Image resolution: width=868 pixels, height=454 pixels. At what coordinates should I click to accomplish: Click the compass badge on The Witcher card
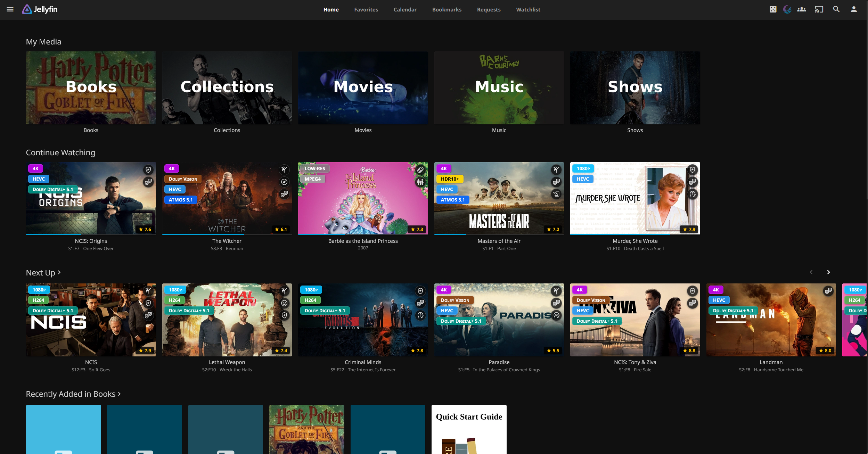tap(284, 182)
